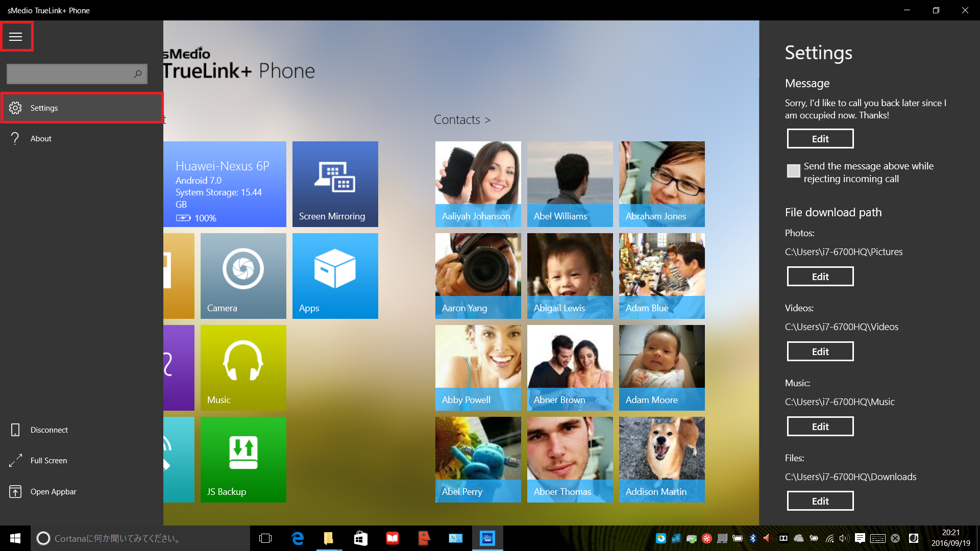Image resolution: width=980 pixels, height=551 pixels.
Task: Open Settings from the sidebar
Action: click(82, 108)
